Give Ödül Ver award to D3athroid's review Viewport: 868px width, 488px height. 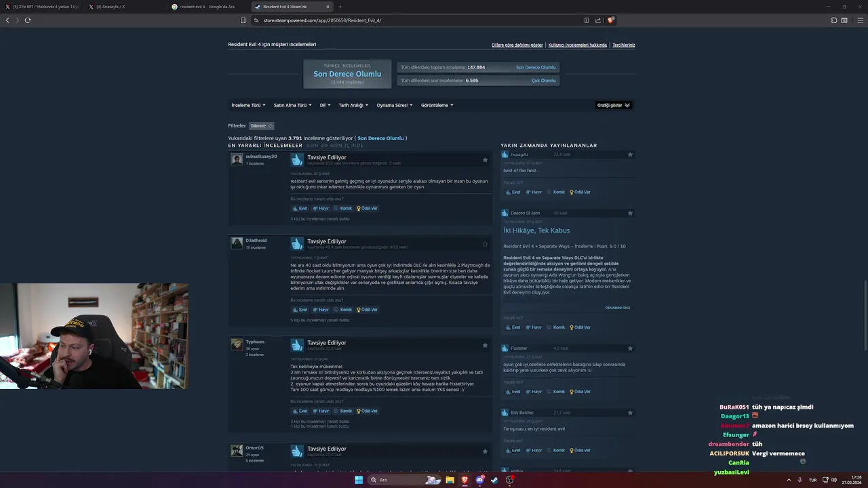(367, 310)
